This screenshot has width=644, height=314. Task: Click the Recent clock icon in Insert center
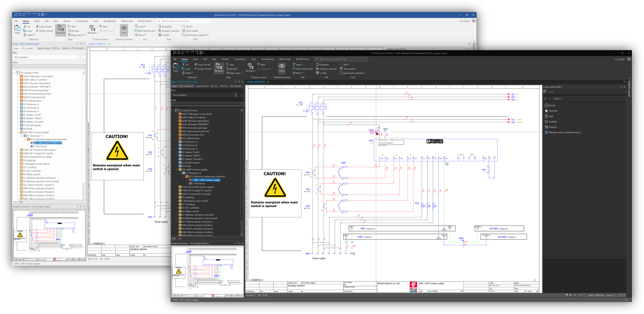546,106
